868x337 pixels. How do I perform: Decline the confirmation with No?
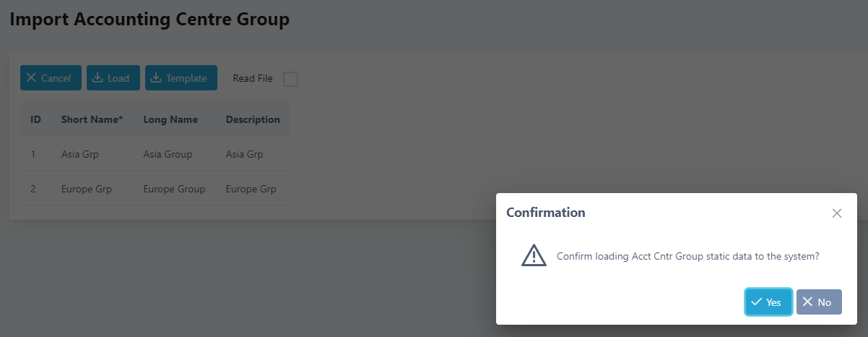(x=819, y=302)
